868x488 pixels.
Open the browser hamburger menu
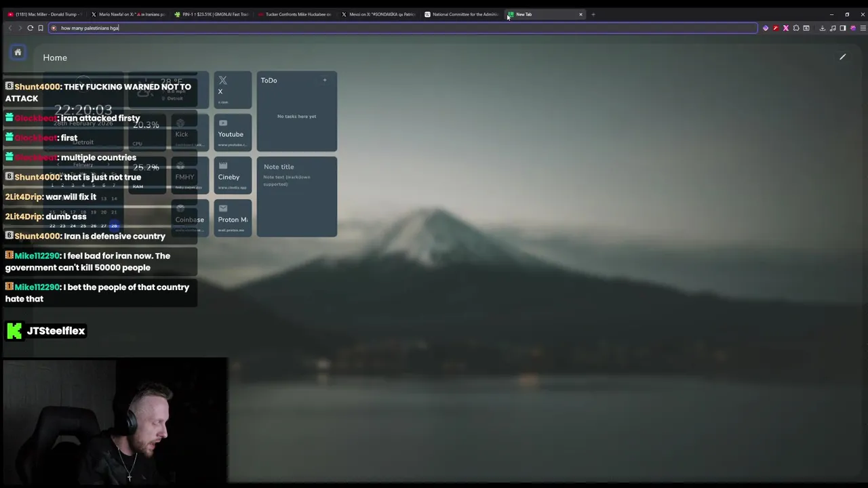tap(863, 28)
